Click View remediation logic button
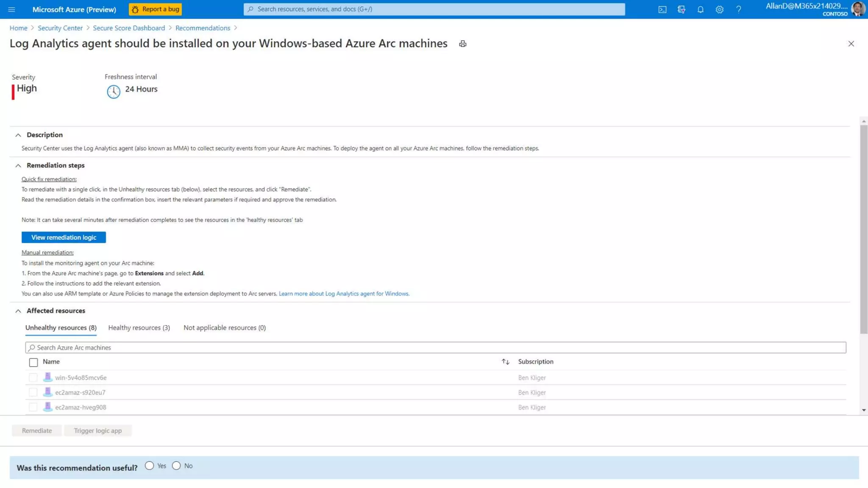The image size is (868, 488). [x=64, y=237]
